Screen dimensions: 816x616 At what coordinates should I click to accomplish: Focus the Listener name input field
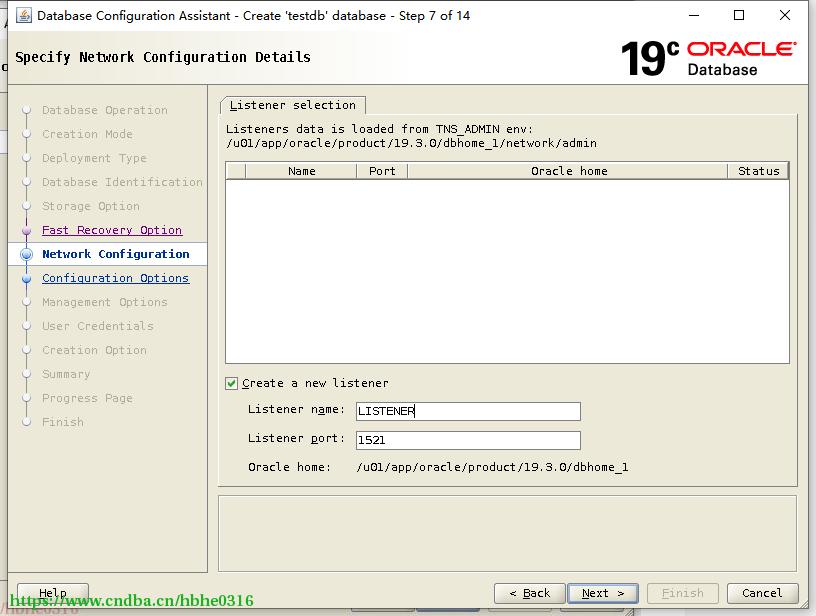(x=468, y=411)
